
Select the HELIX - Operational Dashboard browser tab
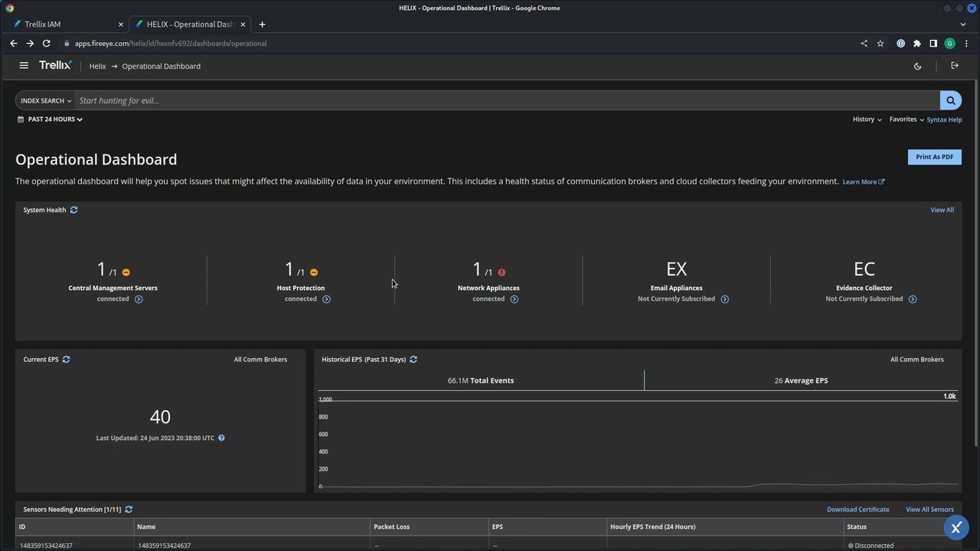(190, 24)
